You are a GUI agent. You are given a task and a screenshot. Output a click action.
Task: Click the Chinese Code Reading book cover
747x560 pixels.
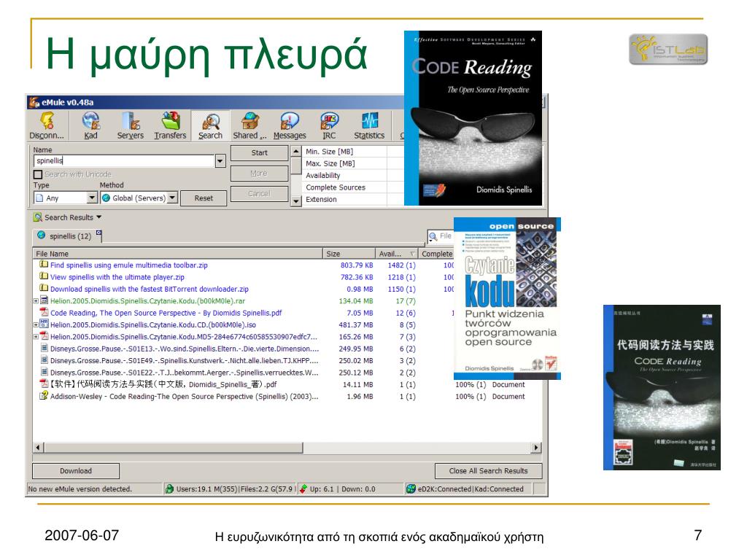[x=662, y=388]
